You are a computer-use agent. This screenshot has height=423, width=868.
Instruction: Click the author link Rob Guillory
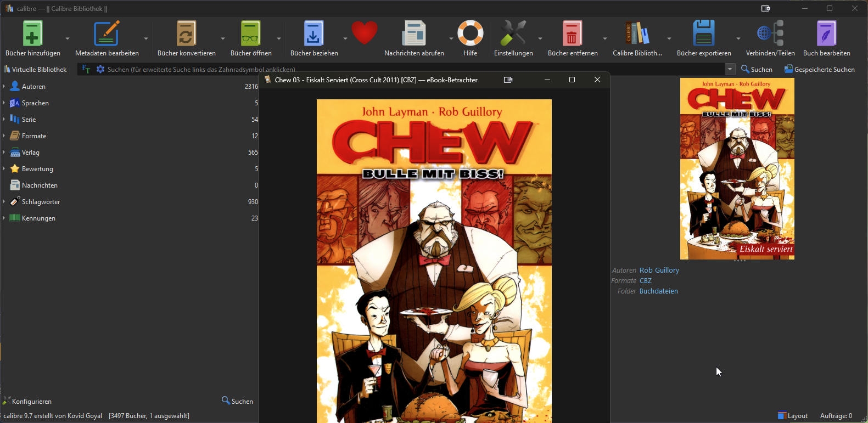(659, 270)
